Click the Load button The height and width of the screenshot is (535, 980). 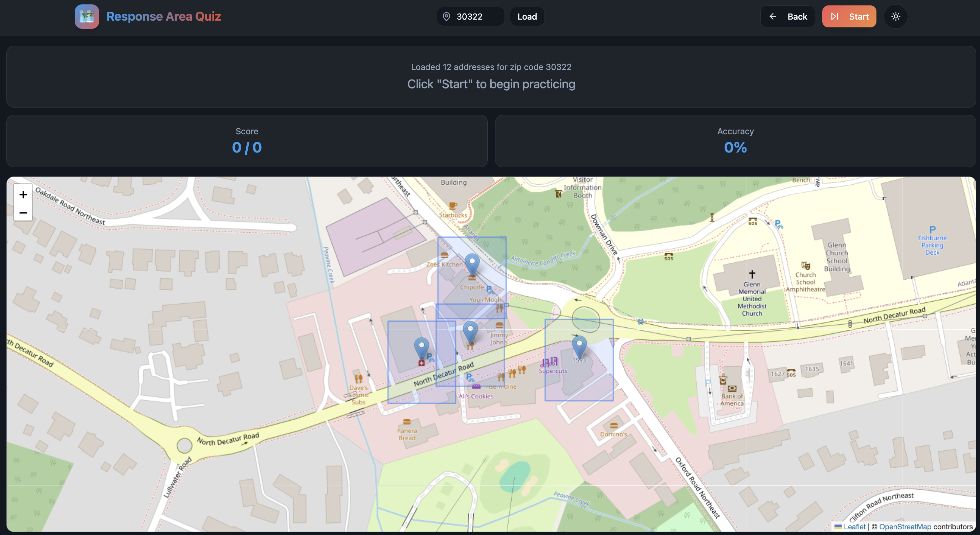click(x=527, y=16)
